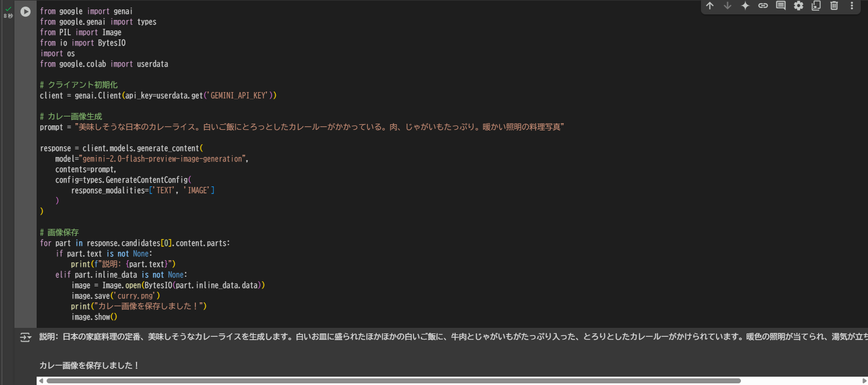The height and width of the screenshot is (385, 868).
Task: Open the more cell actions menu
Action: click(x=852, y=6)
